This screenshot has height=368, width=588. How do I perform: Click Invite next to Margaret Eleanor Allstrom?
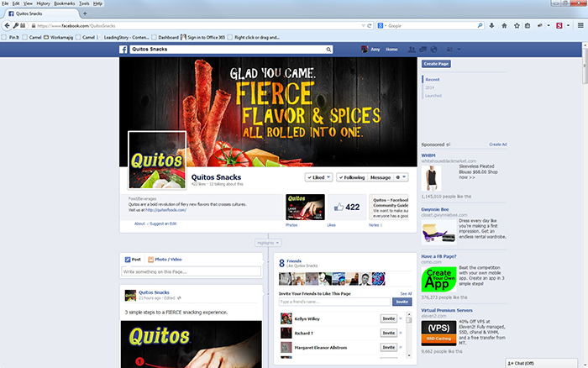388,347
